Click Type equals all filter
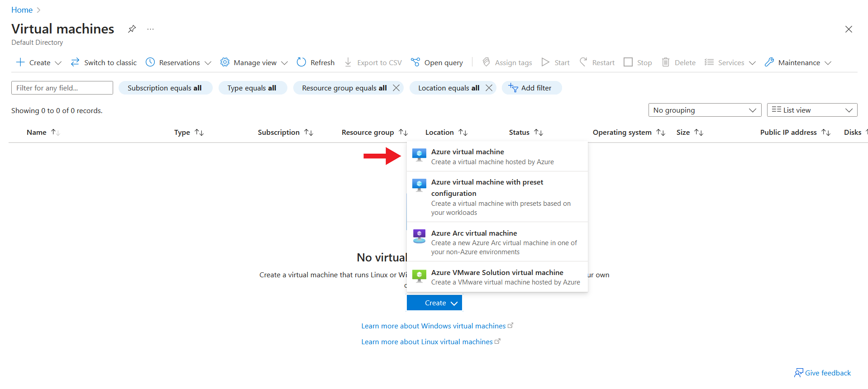 pos(252,88)
